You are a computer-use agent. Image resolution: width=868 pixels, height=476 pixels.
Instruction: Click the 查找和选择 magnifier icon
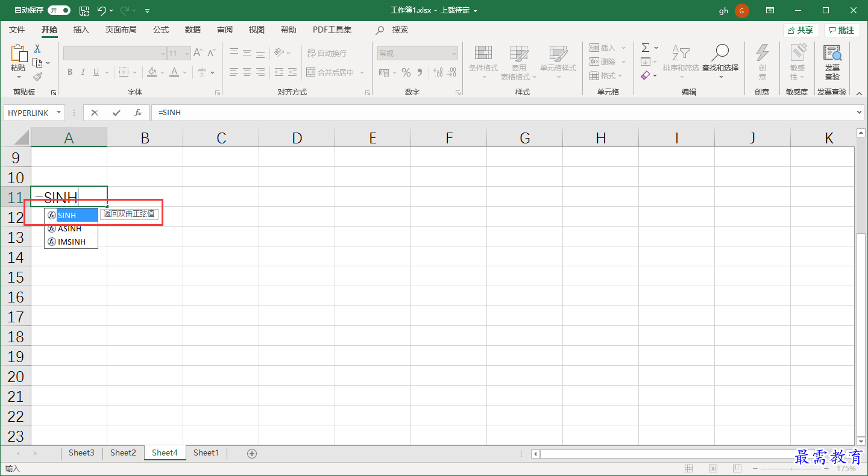720,52
